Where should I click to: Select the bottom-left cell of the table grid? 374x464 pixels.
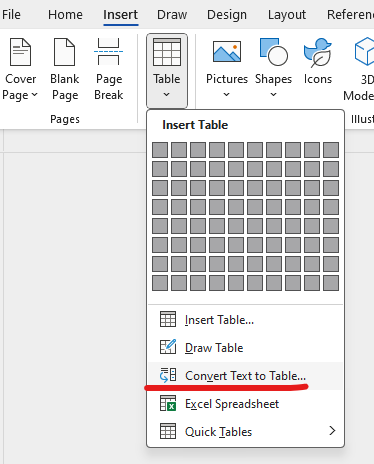(160, 283)
